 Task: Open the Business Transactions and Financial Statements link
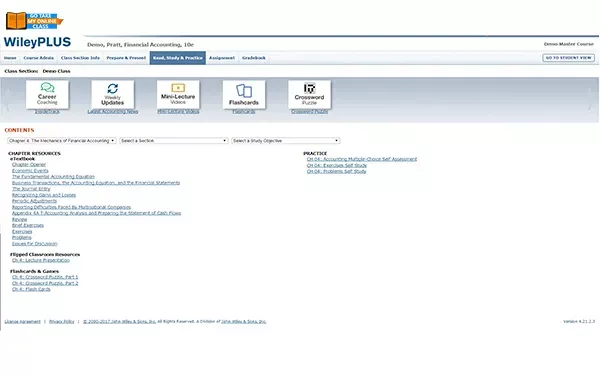click(x=96, y=183)
